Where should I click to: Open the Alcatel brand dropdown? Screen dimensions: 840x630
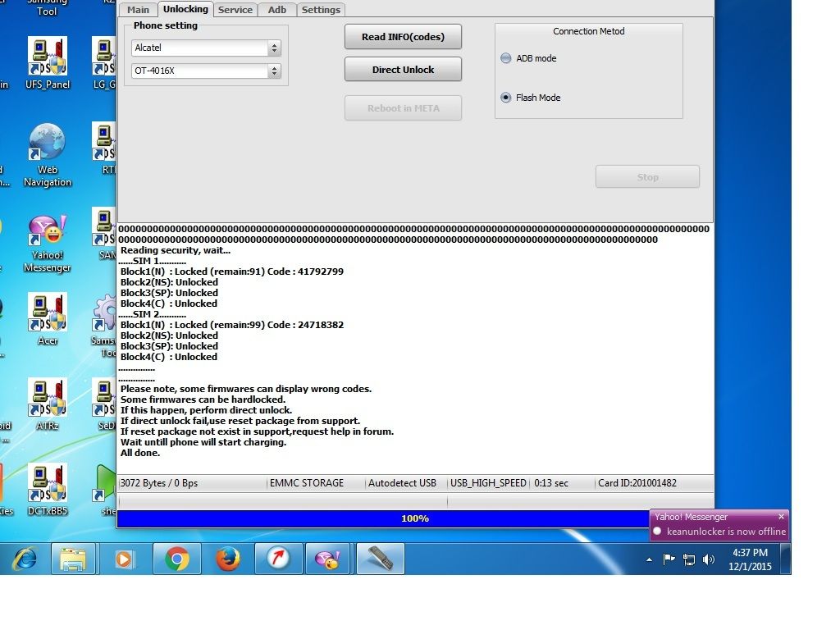(274, 48)
